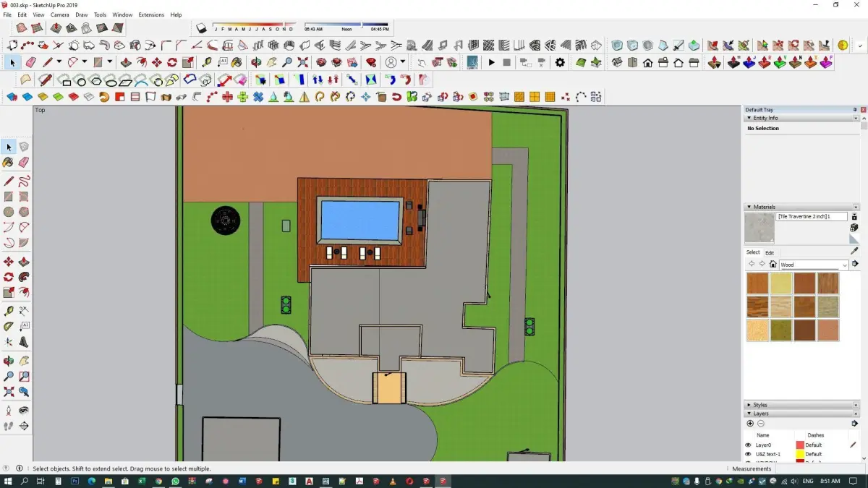
Task: Toggle the shadows display icon
Action: tap(202, 28)
